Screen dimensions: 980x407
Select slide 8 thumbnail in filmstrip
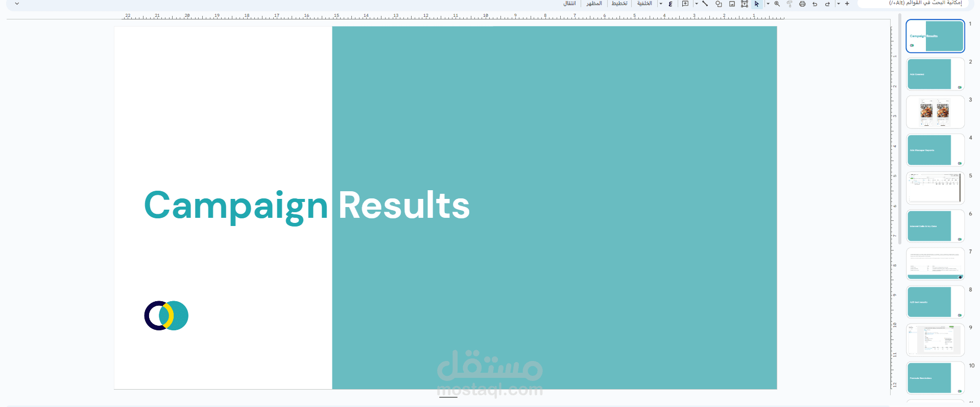click(935, 302)
